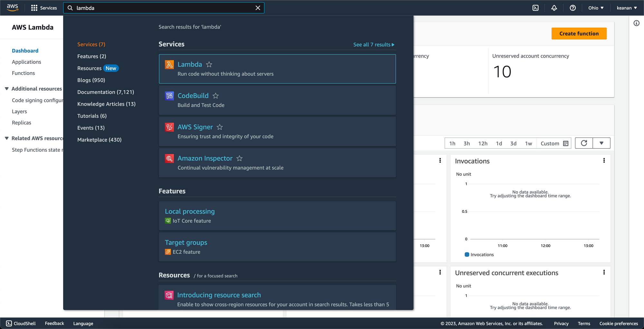The height and width of the screenshot is (329, 644).
Task: Favorite CodeBuild with the star icon
Action: pyautogui.click(x=216, y=96)
